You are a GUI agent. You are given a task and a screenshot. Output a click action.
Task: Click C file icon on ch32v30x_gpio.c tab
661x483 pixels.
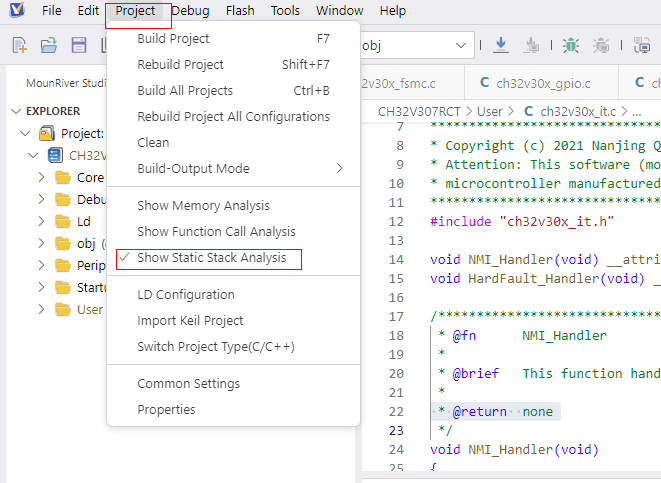[x=484, y=83]
